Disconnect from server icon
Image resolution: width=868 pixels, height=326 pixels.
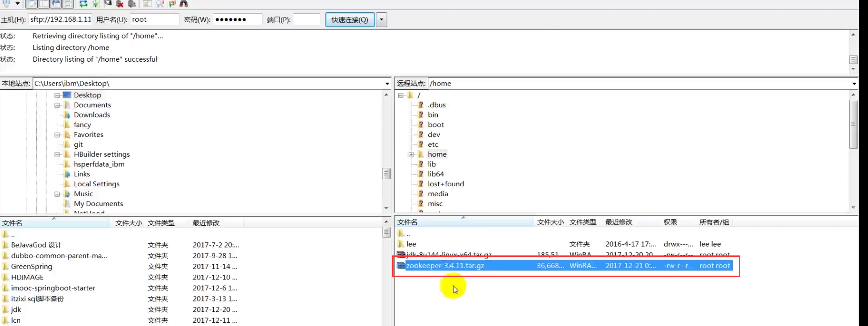pos(120,3)
